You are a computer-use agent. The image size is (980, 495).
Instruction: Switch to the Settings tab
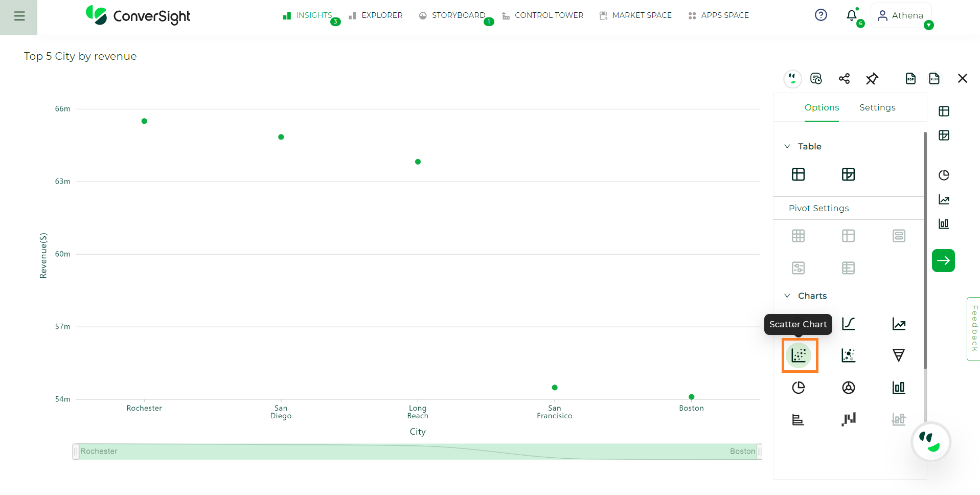(x=877, y=108)
